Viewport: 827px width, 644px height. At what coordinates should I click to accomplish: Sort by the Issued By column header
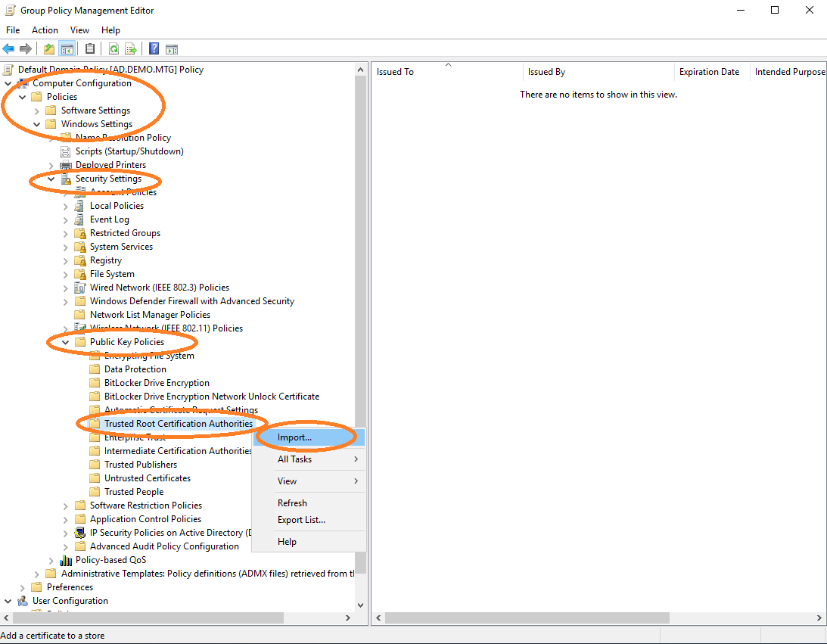[546, 72]
